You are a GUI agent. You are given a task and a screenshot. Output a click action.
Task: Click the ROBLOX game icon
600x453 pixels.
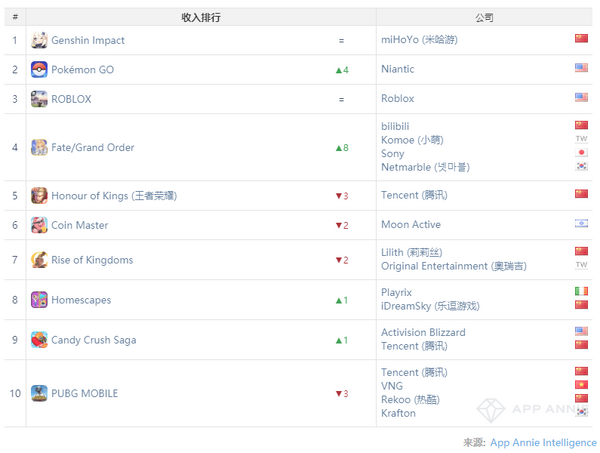39,99
